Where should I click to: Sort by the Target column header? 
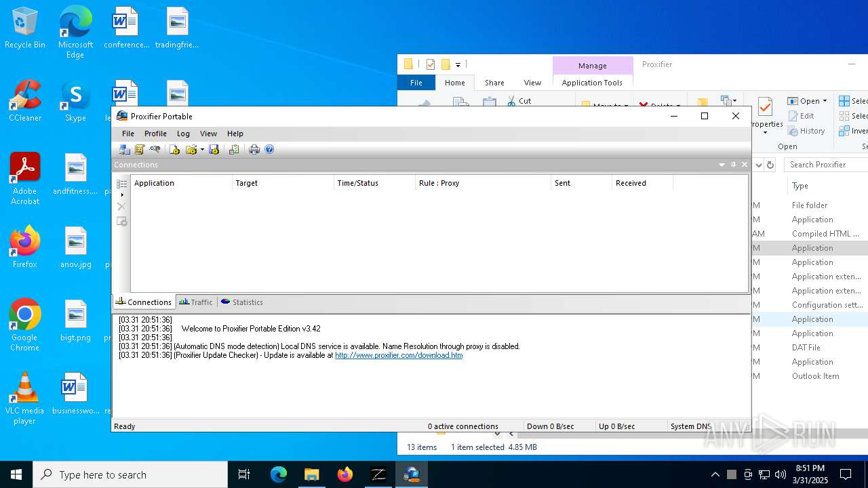point(283,183)
